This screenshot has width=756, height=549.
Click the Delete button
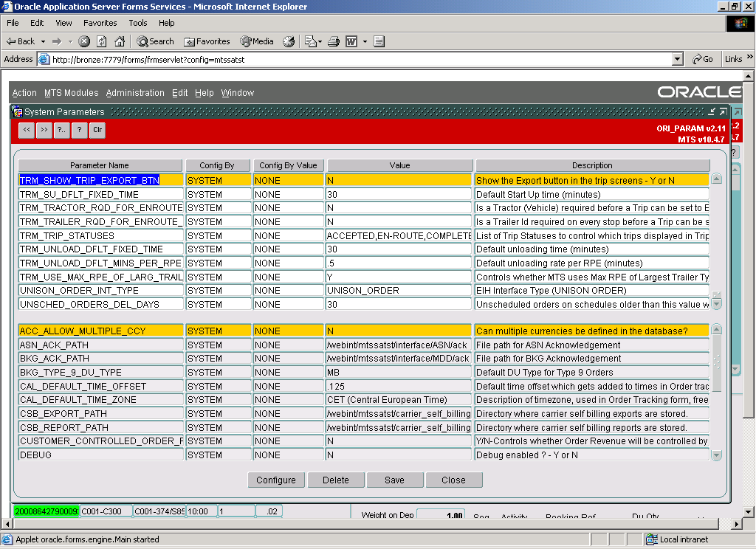tap(336, 480)
